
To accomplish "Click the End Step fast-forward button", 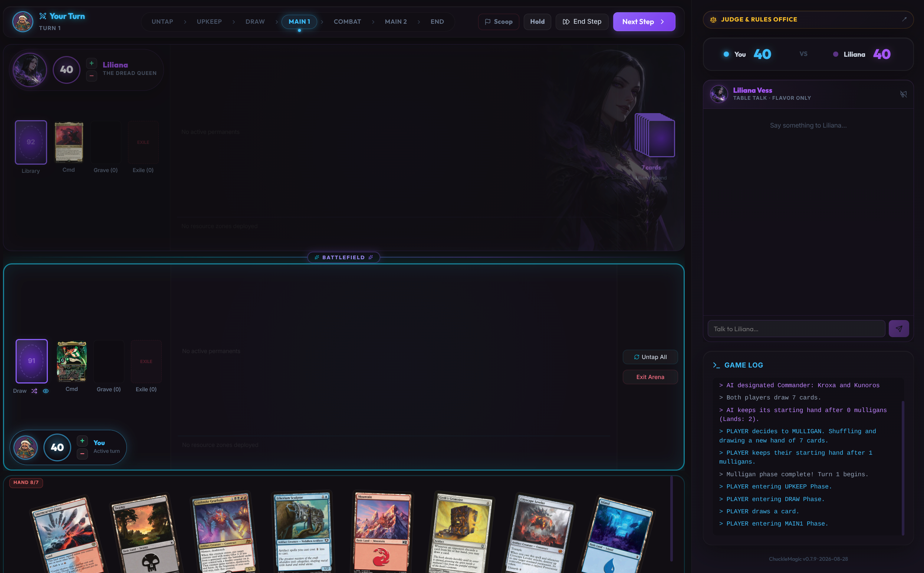I will [x=582, y=22].
